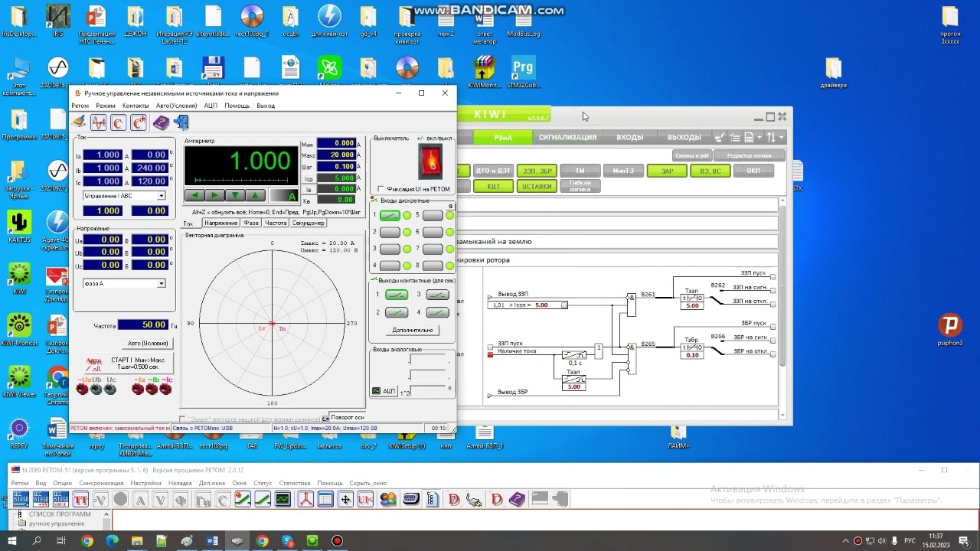The width and height of the screenshot is (980, 551).
Task: Click the Ia current value field
Action: pos(103,155)
